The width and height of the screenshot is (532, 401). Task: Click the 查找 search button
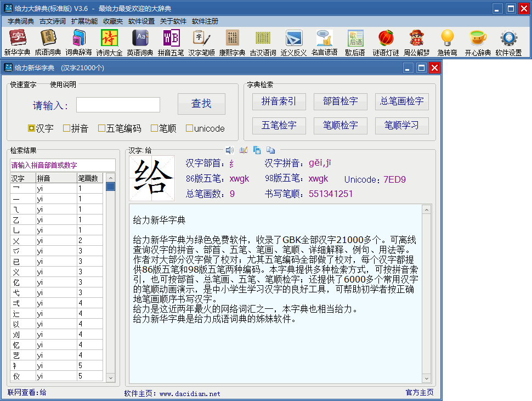(x=201, y=104)
